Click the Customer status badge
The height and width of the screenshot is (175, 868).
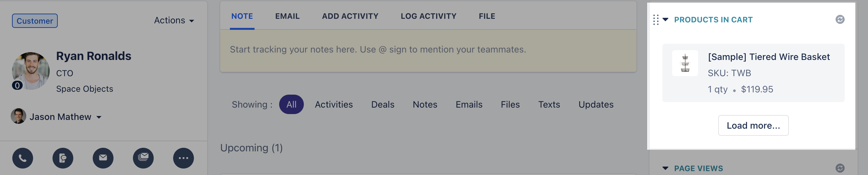coord(35,21)
